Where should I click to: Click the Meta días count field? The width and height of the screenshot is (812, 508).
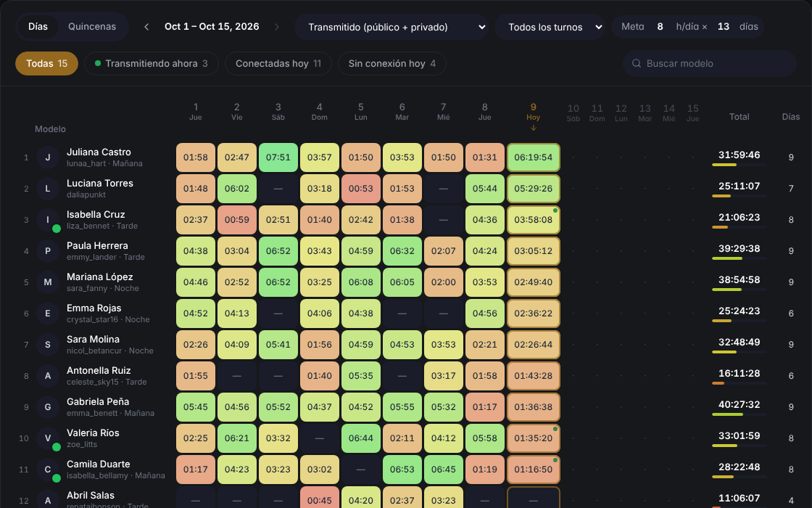tap(724, 27)
